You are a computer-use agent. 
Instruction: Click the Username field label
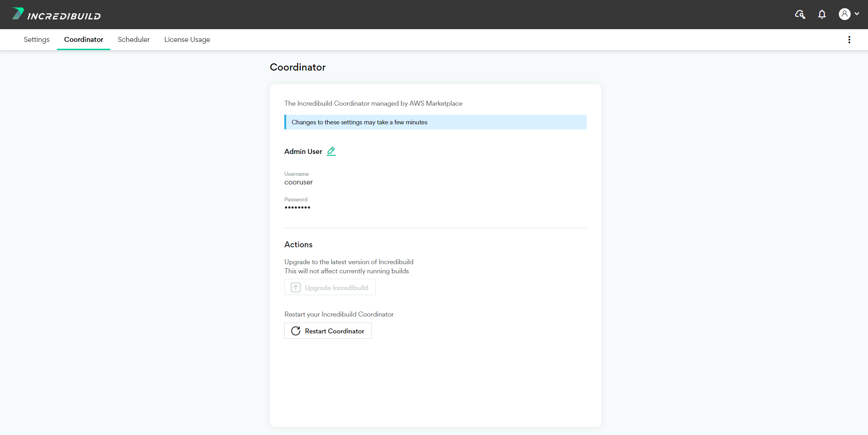[297, 174]
